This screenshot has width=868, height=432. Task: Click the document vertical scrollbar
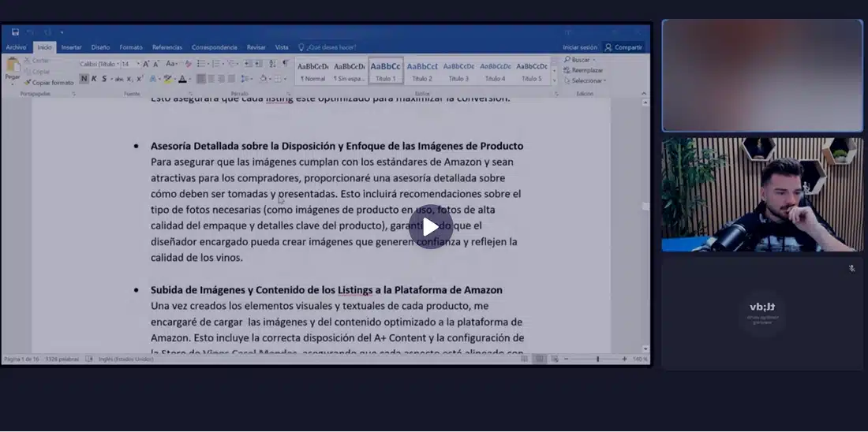645,225
